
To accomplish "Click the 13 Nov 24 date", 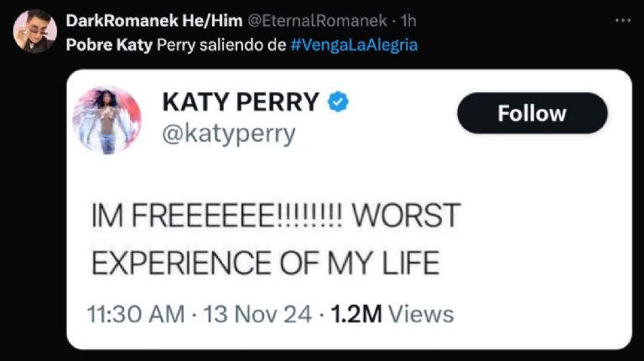I will tap(253, 314).
